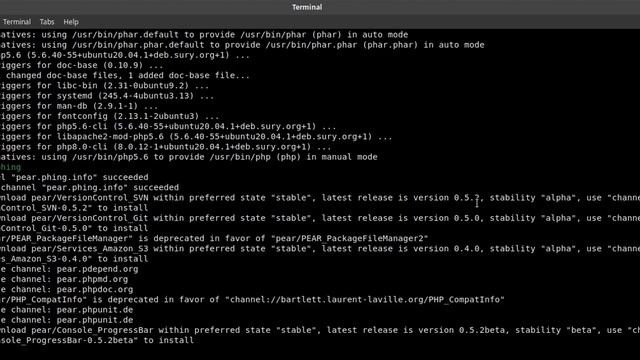Click the php8.0-cli package name
The image size is (640, 360).
[82, 147]
